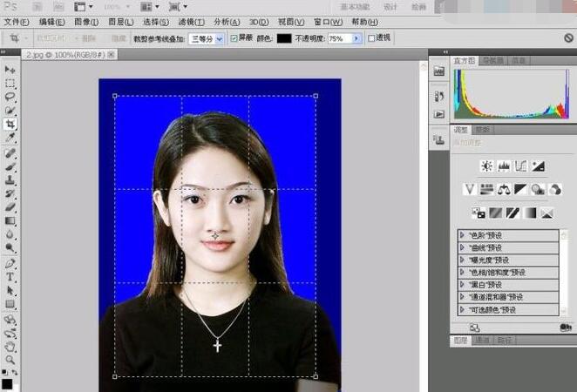The height and width of the screenshot is (392, 577).
Task: Select the Gradient tool
Action: [x=10, y=220]
